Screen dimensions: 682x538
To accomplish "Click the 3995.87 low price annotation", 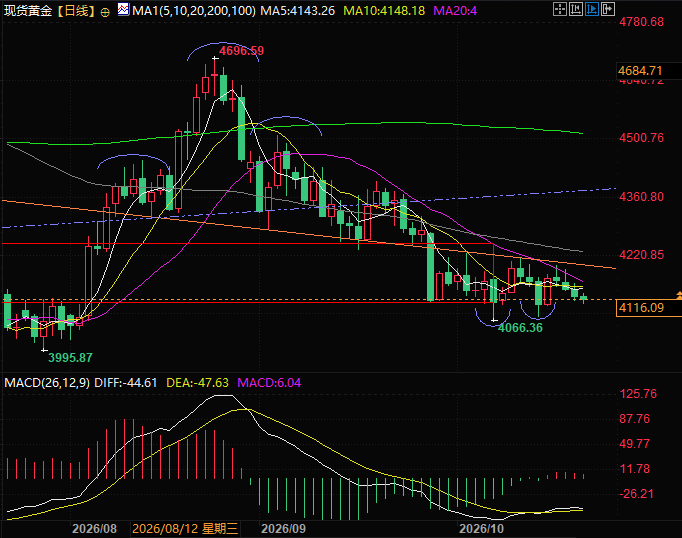I will 70,358.
